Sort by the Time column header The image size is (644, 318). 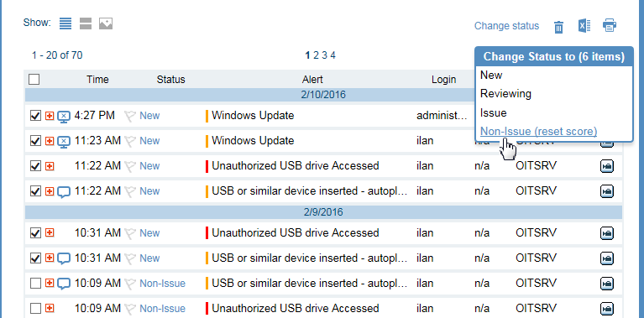(97, 80)
